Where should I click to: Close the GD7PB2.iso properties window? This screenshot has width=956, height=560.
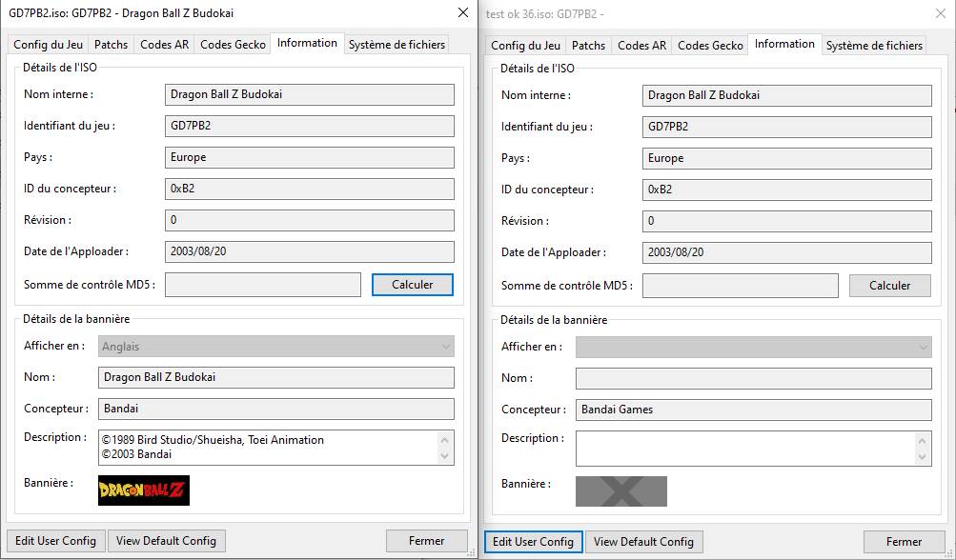(x=463, y=12)
